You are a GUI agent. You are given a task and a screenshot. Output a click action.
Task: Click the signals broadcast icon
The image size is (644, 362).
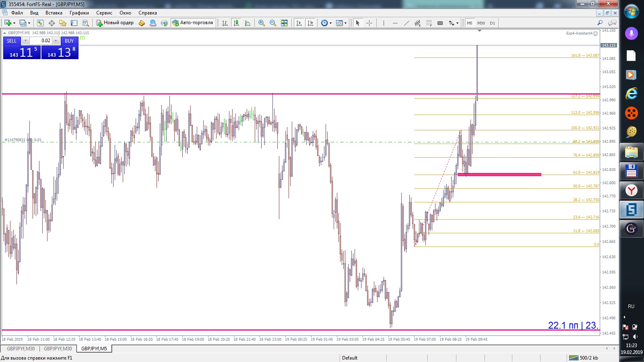point(164,23)
